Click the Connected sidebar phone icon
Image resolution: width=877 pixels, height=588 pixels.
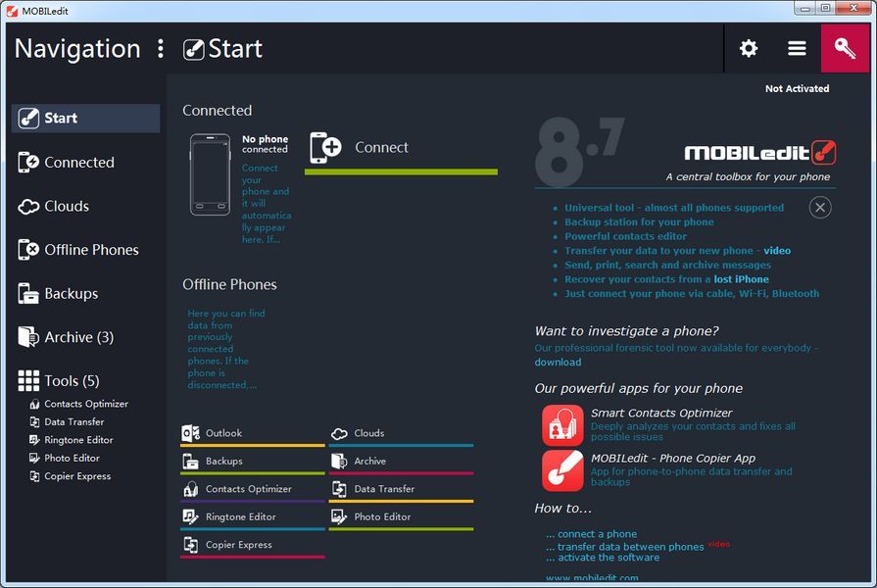click(28, 163)
